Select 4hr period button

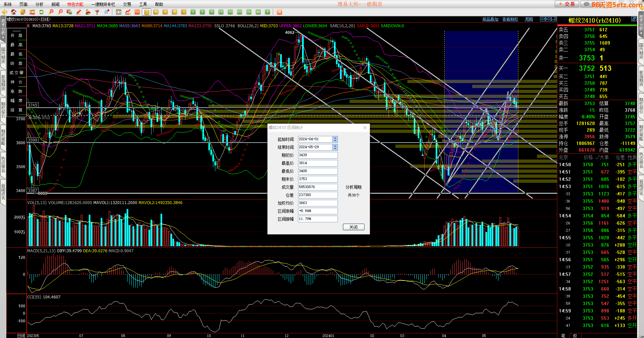tap(258, 12)
